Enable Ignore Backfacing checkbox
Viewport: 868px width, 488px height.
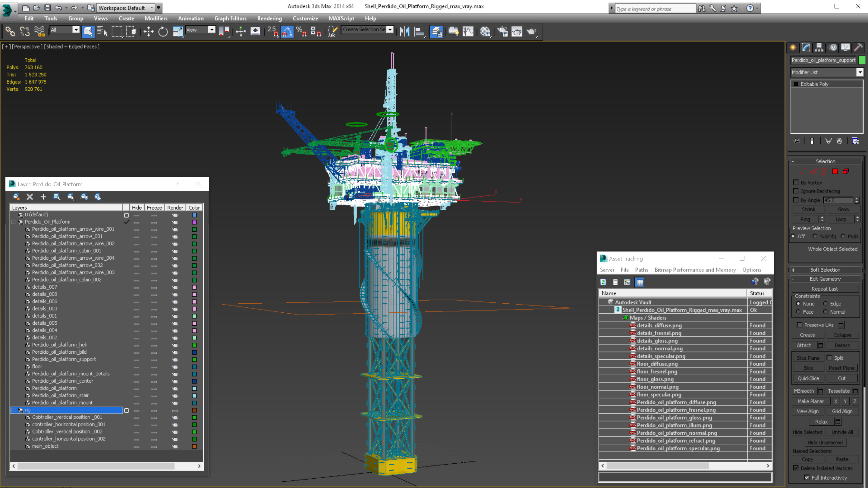pyautogui.click(x=796, y=191)
